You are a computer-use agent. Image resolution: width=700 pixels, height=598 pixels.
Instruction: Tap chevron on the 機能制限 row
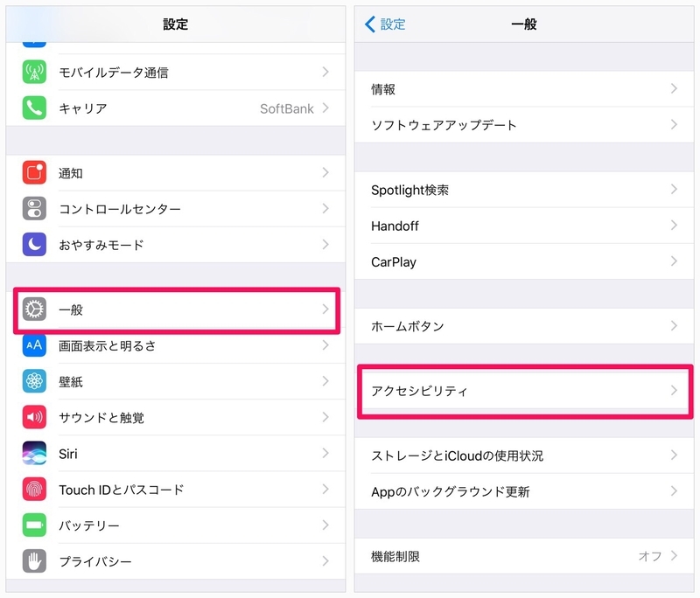[674, 556]
